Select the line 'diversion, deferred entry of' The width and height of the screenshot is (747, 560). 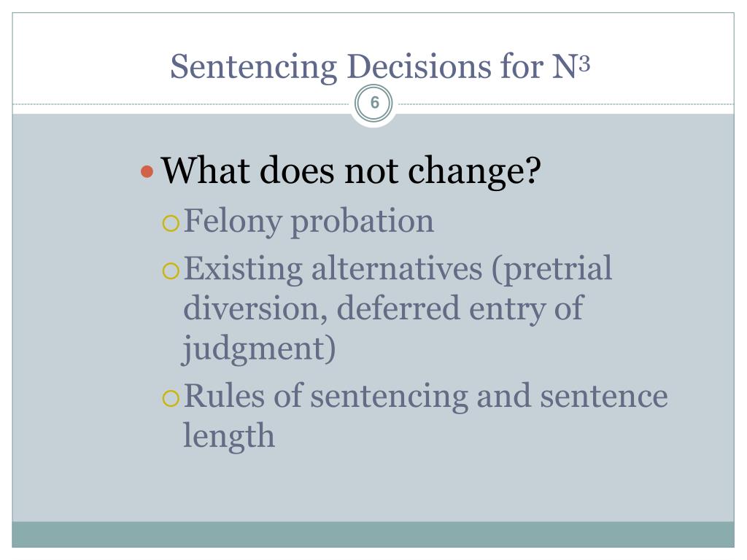coord(384,308)
